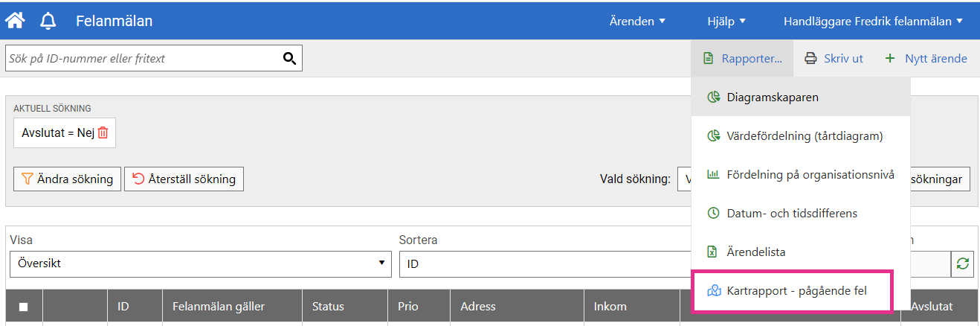Sort by the Status column header

click(328, 307)
